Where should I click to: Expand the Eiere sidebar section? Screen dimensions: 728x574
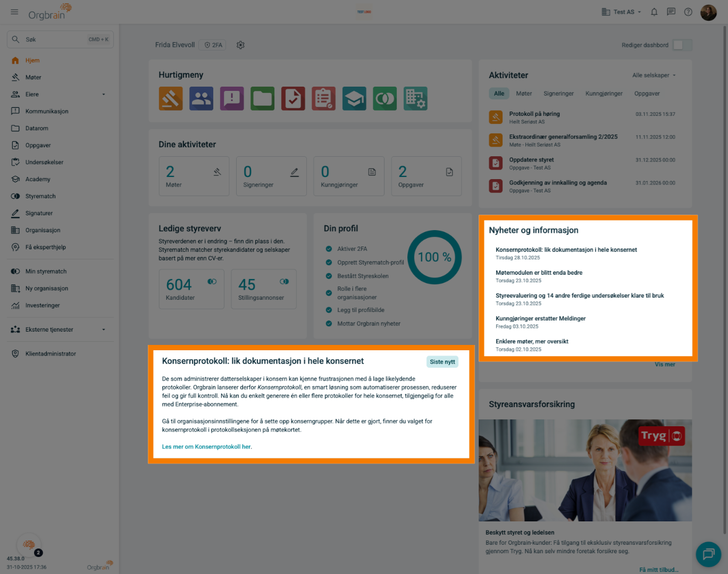coord(60,95)
